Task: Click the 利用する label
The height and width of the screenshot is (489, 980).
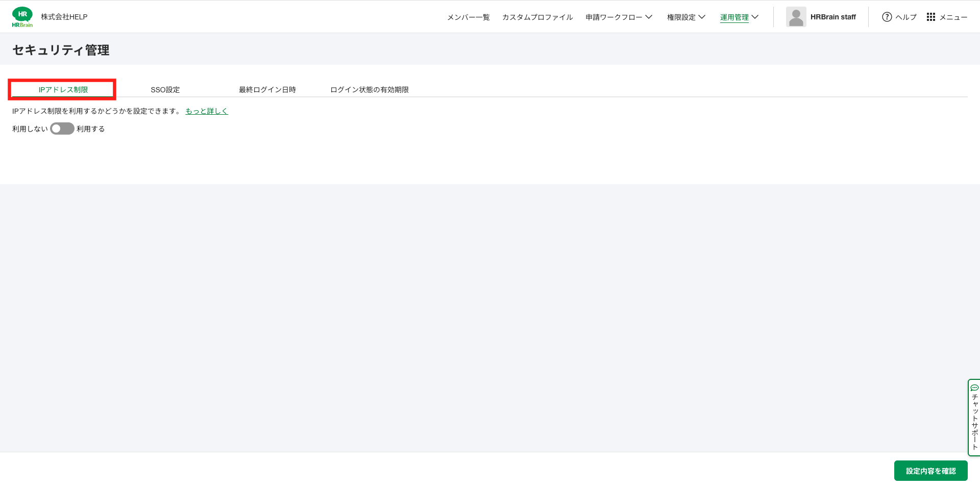Action: (91, 128)
